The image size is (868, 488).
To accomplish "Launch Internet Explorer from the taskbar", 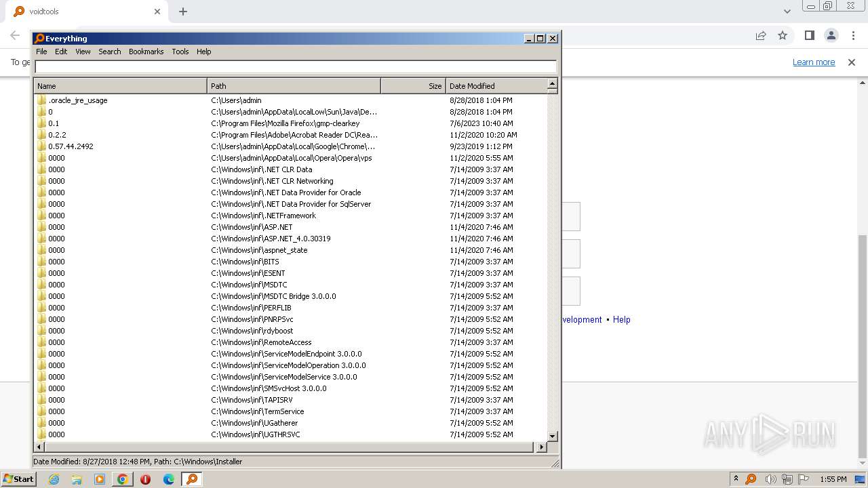I will [54, 479].
